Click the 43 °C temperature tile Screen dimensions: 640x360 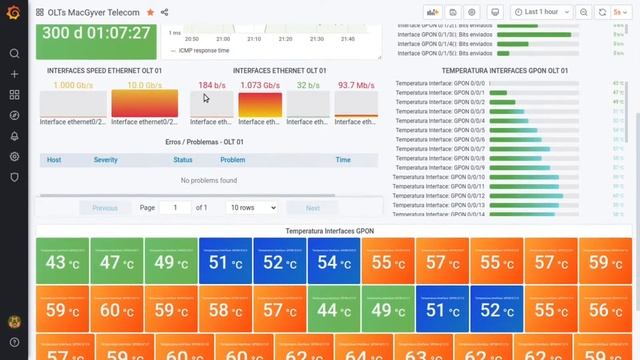pyautogui.click(x=62, y=261)
